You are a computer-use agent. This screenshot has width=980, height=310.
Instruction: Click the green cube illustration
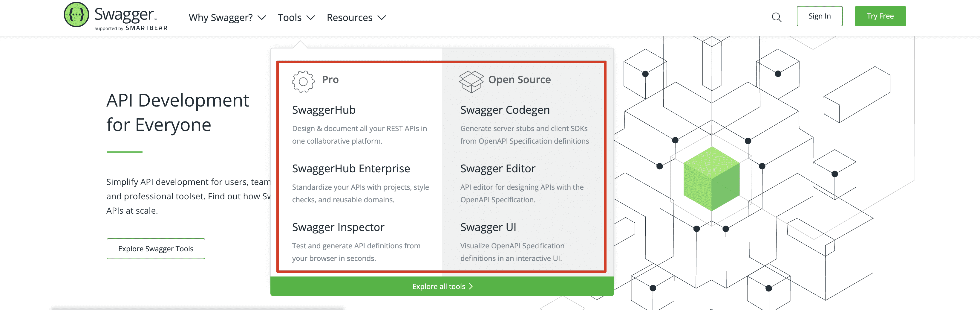(711, 179)
